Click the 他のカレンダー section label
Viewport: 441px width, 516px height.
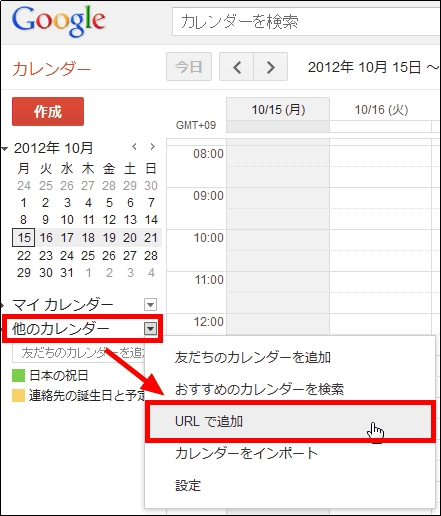[x=61, y=329]
